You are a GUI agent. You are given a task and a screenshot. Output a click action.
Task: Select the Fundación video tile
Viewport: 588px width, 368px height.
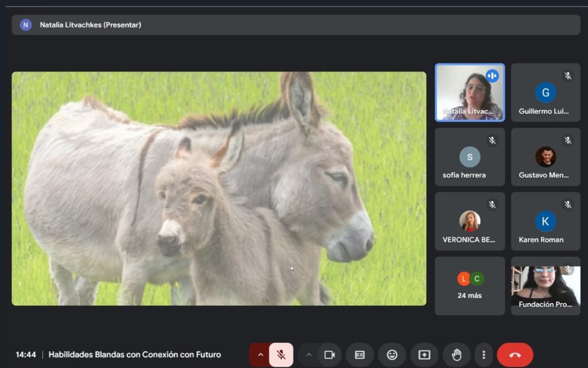tap(545, 286)
